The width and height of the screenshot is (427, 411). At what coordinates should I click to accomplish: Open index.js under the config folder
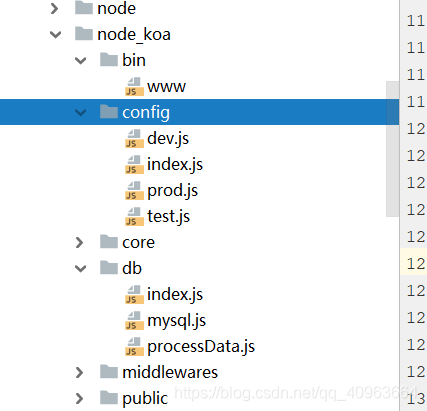(x=175, y=165)
